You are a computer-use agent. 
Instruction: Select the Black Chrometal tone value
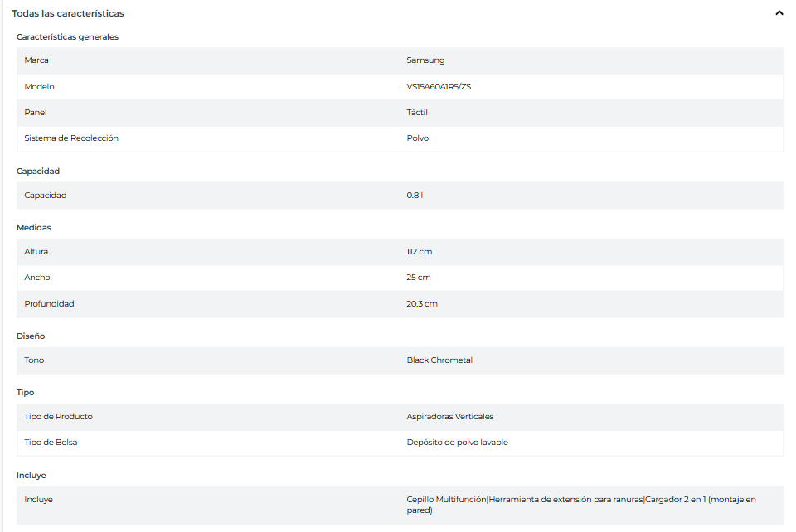pos(439,360)
